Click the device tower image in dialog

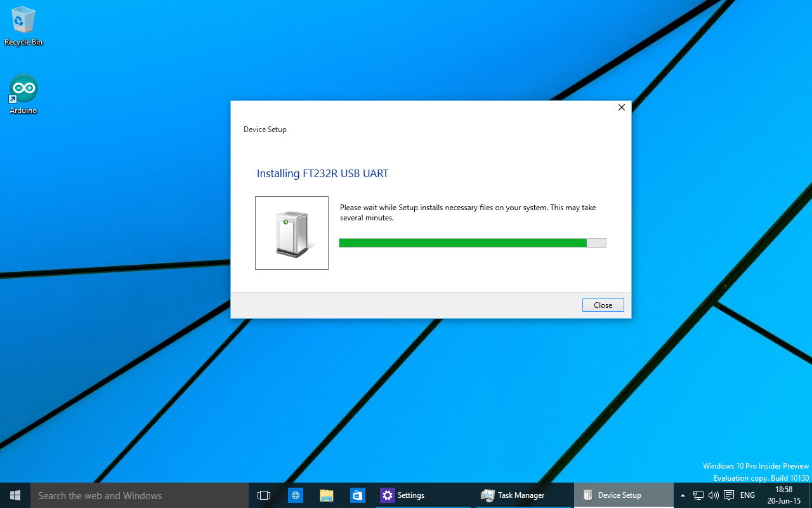(x=292, y=233)
